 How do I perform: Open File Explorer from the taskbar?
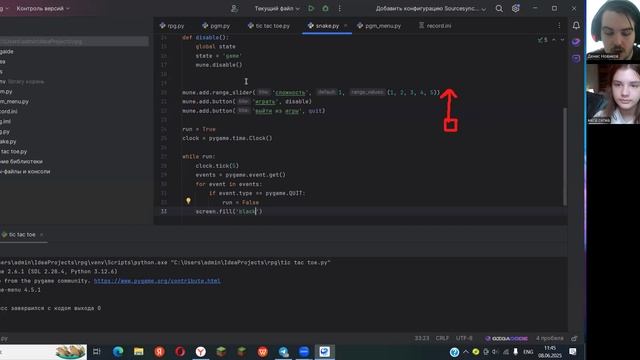tap(139, 351)
